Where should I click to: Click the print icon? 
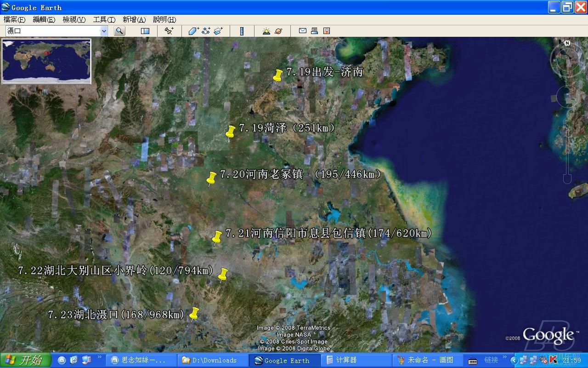(x=314, y=31)
